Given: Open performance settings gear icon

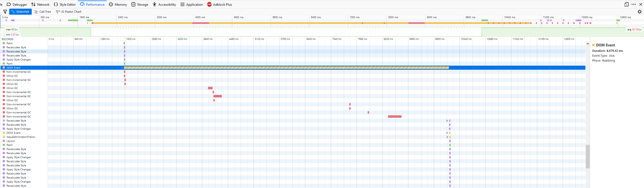Looking at the screenshot, I should pos(640,12).
